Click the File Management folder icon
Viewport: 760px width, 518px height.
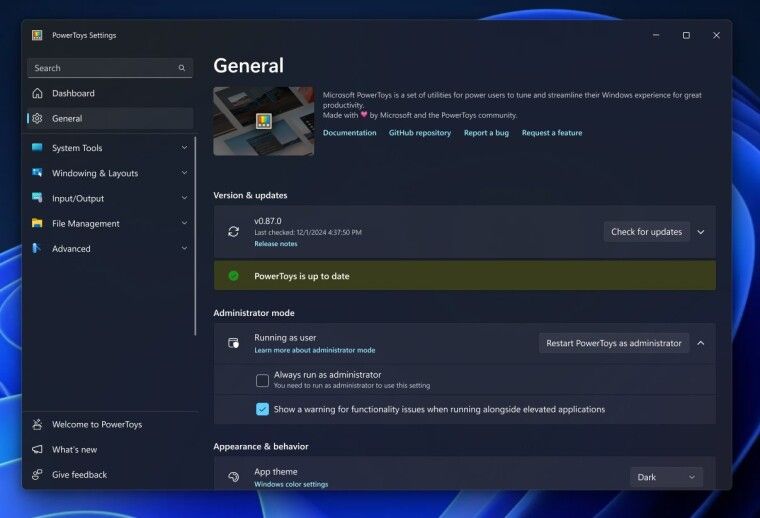[x=37, y=223]
